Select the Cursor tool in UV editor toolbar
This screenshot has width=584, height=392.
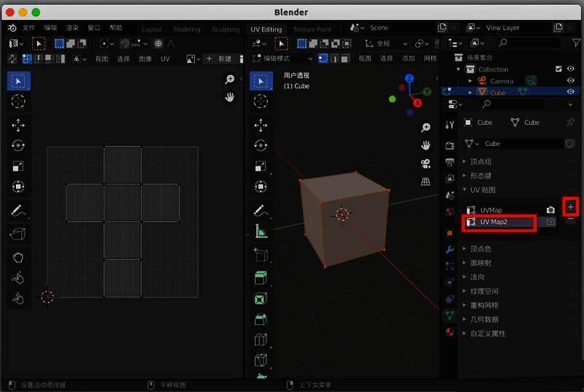[18, 101]
